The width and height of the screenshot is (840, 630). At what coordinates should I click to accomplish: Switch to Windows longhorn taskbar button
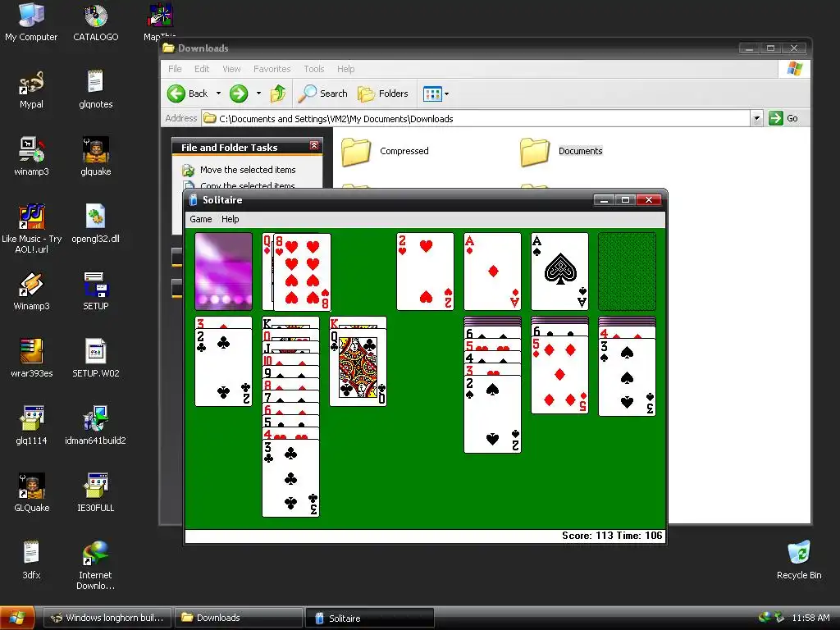click(x=107, y=618)
